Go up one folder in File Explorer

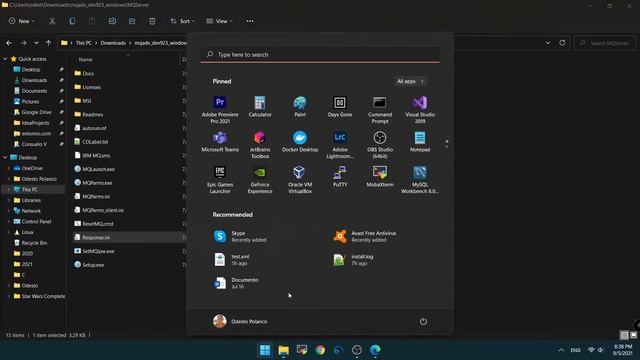[49, 43]
